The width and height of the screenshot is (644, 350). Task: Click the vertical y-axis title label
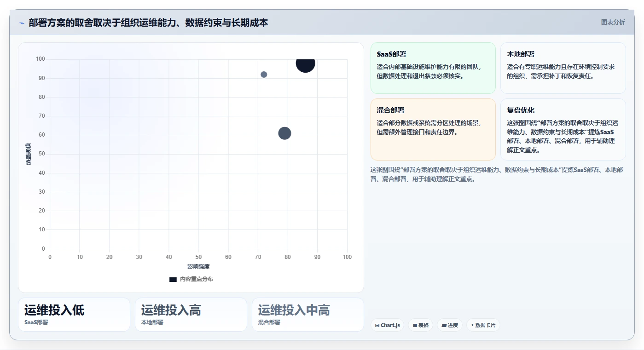(29, 154)
